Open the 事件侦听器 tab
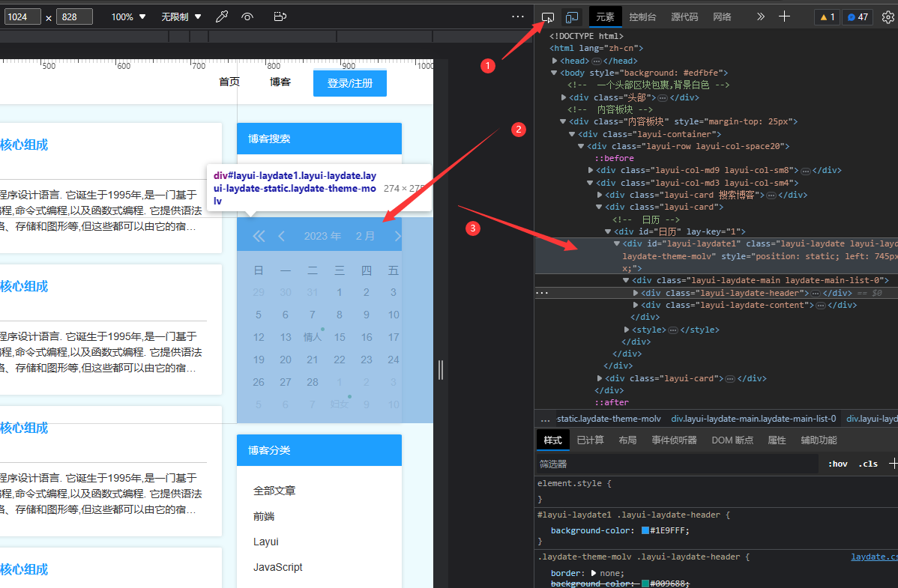 [674, 440]
